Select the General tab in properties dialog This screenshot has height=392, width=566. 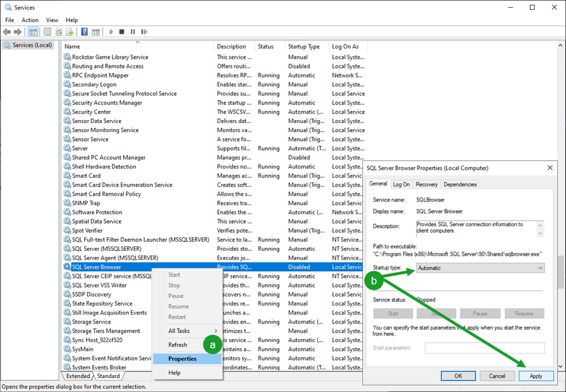click(x=378, y=184)
